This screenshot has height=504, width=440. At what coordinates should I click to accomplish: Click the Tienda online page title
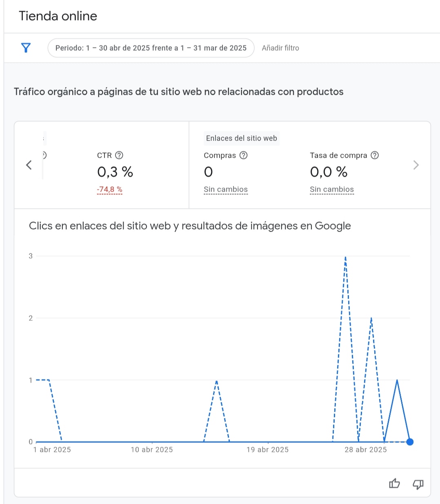click(x=58, y=16)
